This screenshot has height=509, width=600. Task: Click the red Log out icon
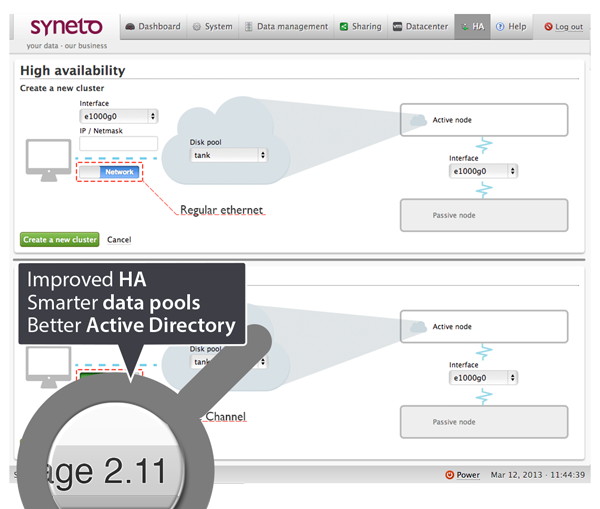(x=548, y=27)
